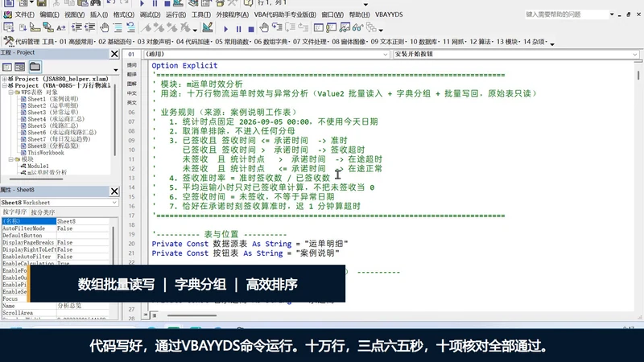Viewport: 644px width, 362px height.
Task: Expand Project JSA880_helper.xlam node
Action: 5,79
